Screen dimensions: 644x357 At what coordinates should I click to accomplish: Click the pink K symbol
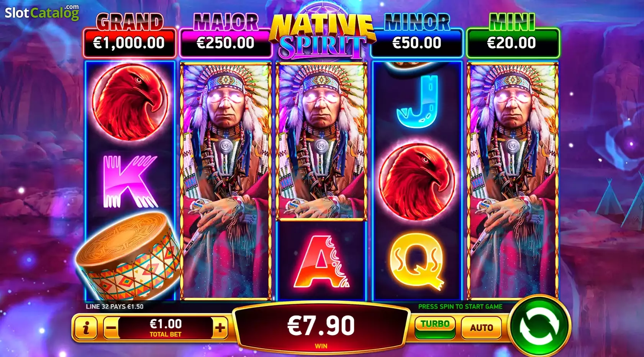[130, 181]
